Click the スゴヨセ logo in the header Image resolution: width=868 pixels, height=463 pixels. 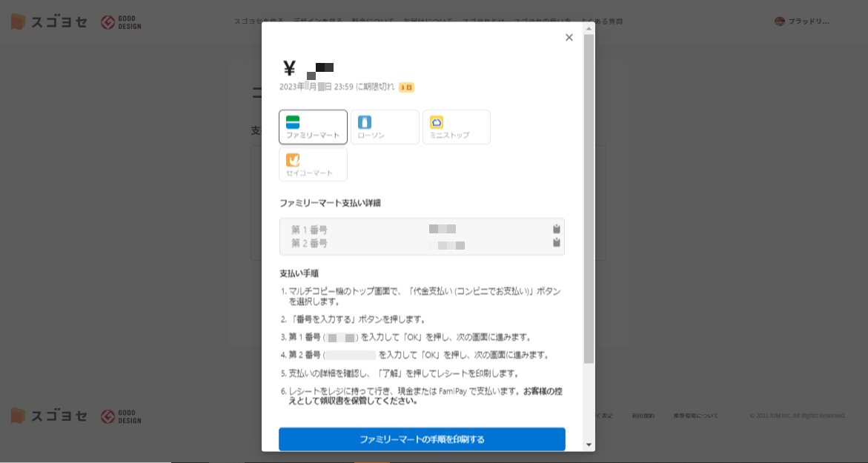point(49,22)
